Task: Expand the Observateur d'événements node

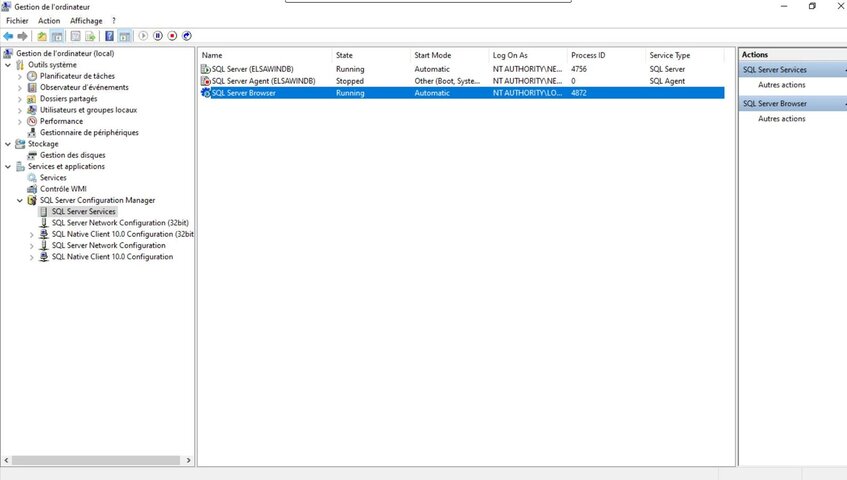Action: tap(20, 88)
